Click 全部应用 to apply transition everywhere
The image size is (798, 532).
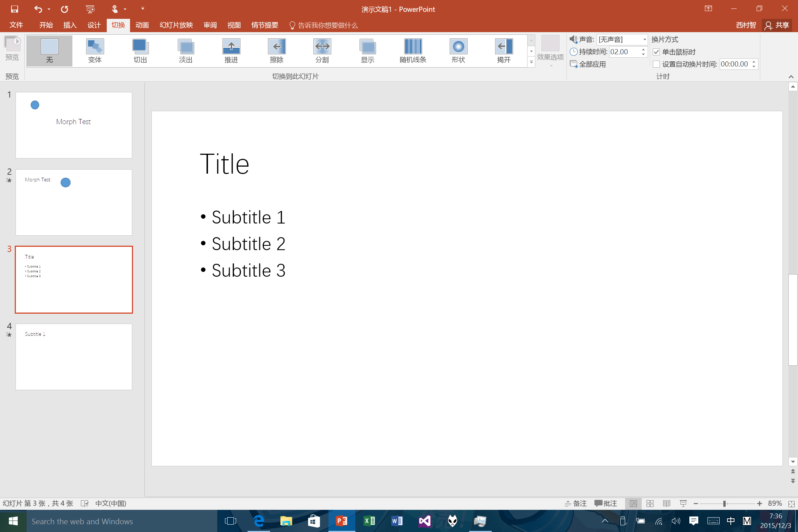591,64
